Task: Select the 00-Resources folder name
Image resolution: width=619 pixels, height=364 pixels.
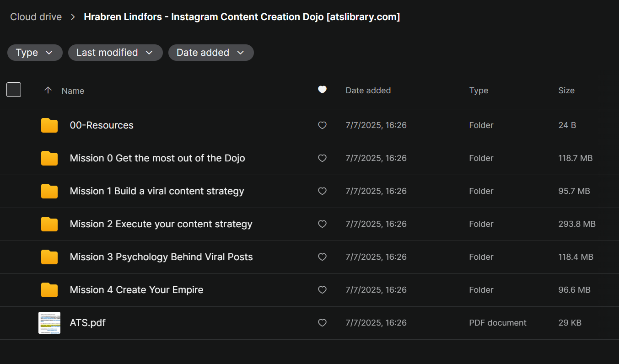Action: tap(102, 125)
